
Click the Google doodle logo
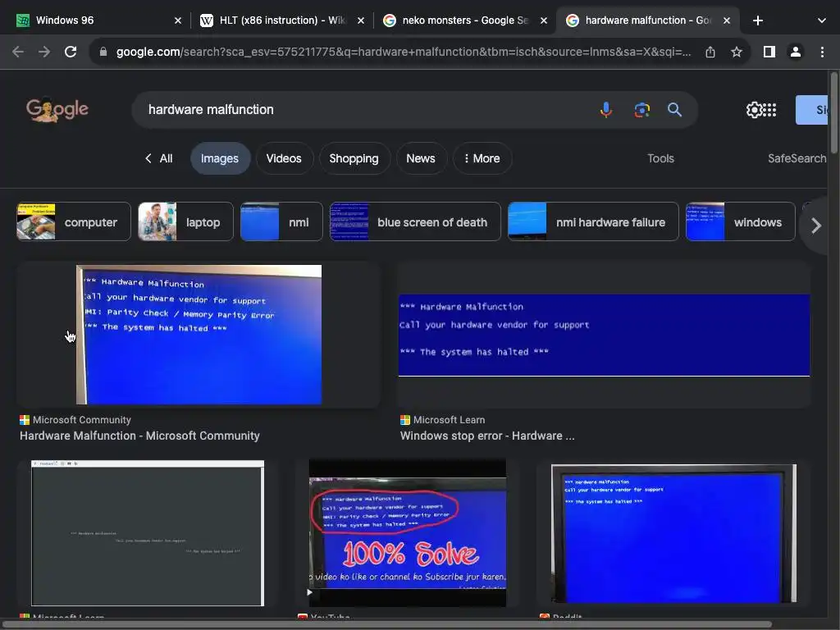pos(57,109)
